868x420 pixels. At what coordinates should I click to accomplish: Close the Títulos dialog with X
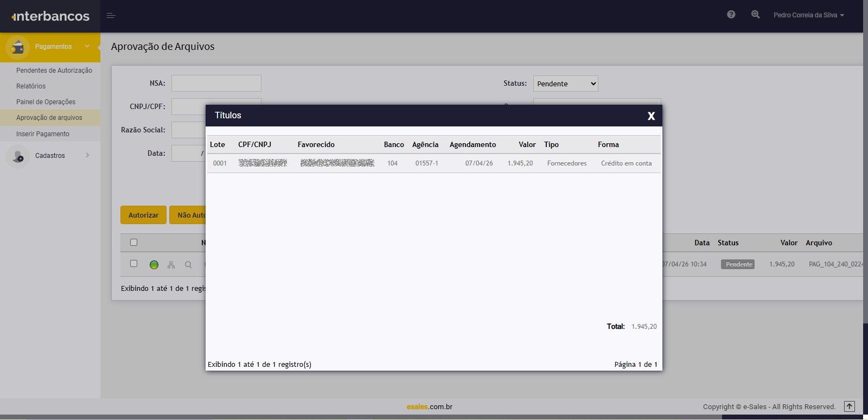click(x=651, y=116)
